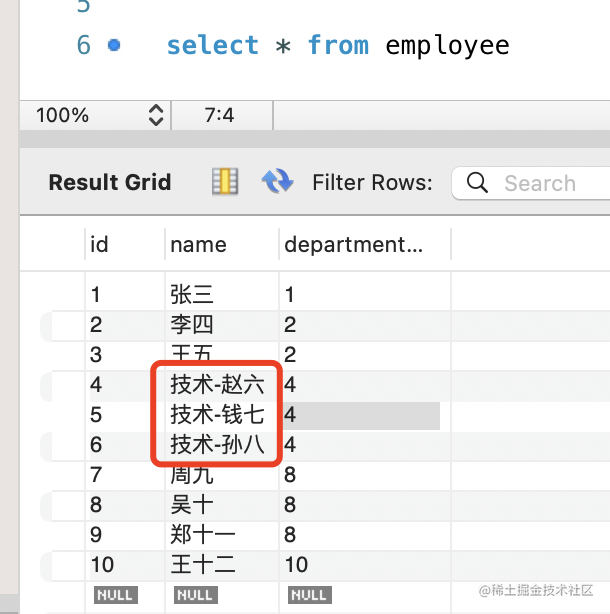The image size is (610, 614).
Task: Click the department column header
Action: pyautogui.click(x=353, y=244)
